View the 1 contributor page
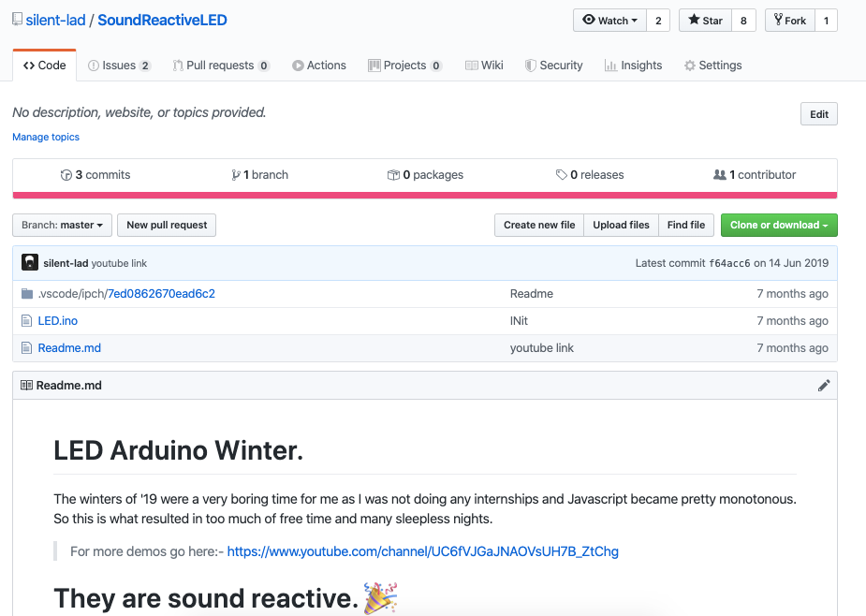The height and width of the screenshot is (616, 866). tap(755, 174)
